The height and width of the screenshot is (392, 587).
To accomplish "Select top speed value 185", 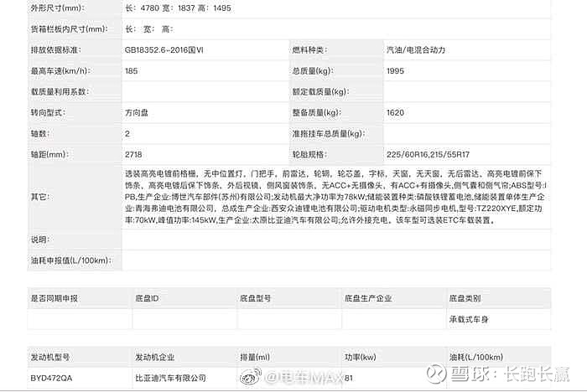I will (x=131, y=70).
